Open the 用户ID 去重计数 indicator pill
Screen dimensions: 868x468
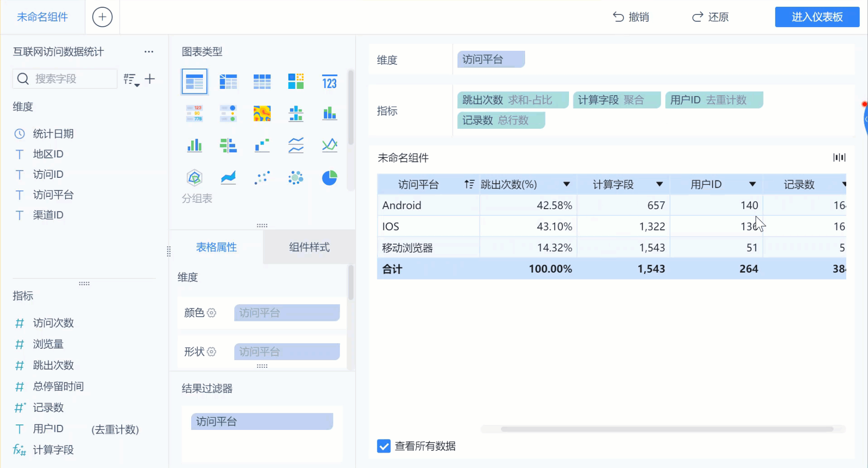714,100
